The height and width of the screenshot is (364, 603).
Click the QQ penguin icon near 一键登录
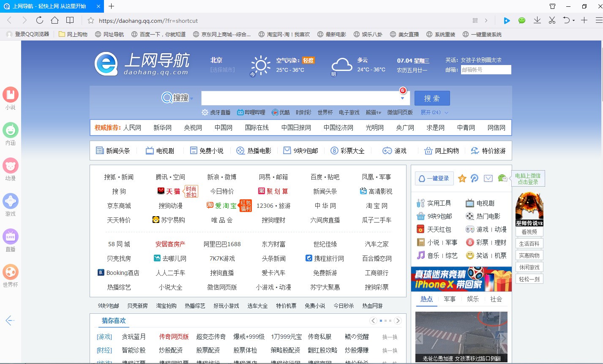pos(474,178)
